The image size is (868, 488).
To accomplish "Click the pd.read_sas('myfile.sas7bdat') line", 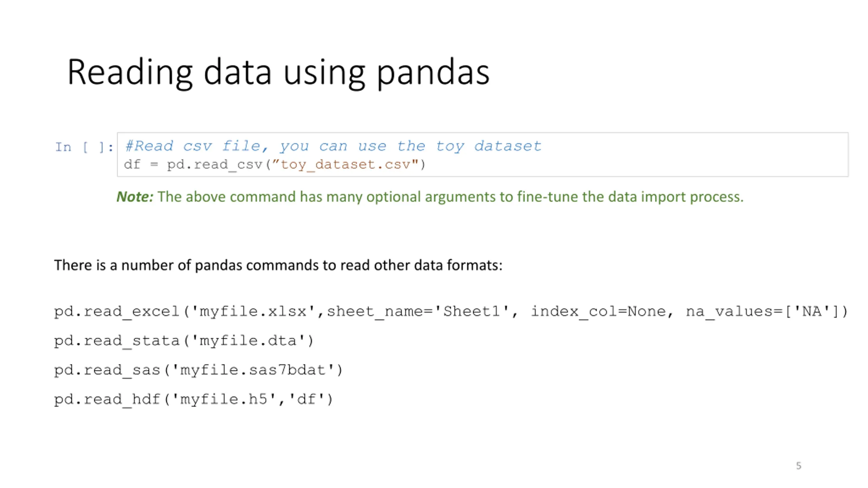I will pos(198,370).
